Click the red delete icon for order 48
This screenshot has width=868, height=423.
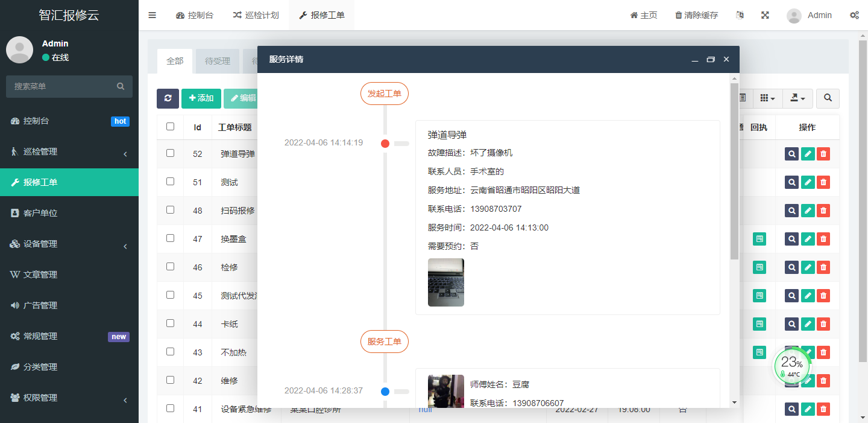click(x=823, y=210)
